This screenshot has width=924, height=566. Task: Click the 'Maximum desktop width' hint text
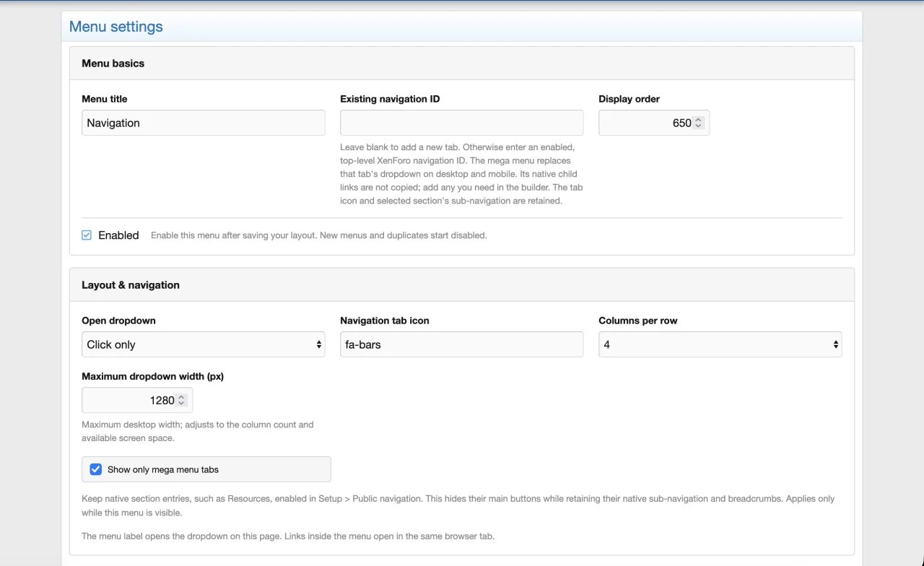[198, 431]
